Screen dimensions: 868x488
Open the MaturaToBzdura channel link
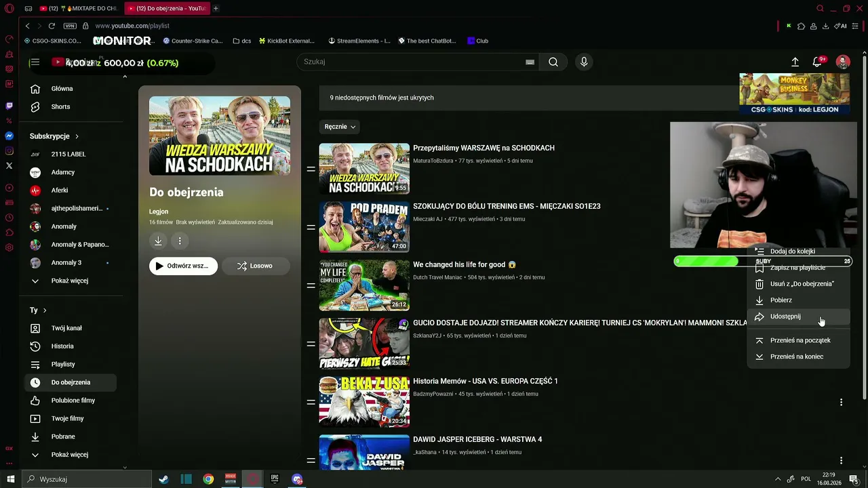pyautogui.click(x=434, y=161)
